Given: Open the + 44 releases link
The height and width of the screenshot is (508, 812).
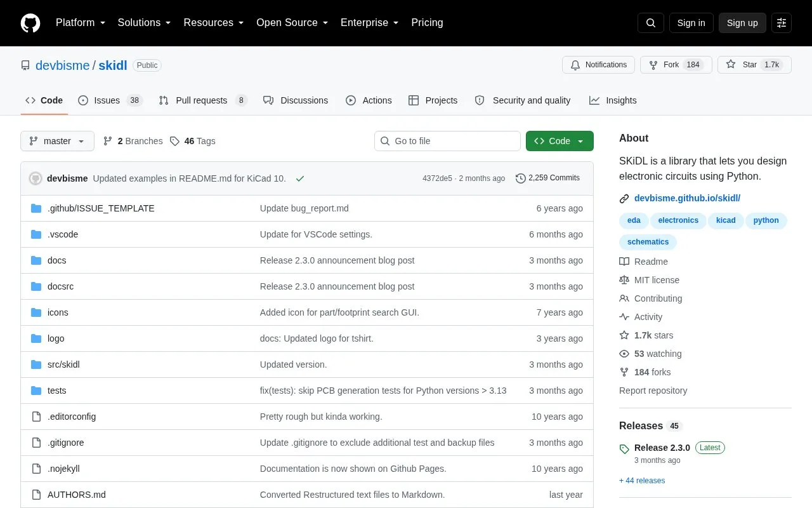Looking at the screenshot, I should point(642,481).
